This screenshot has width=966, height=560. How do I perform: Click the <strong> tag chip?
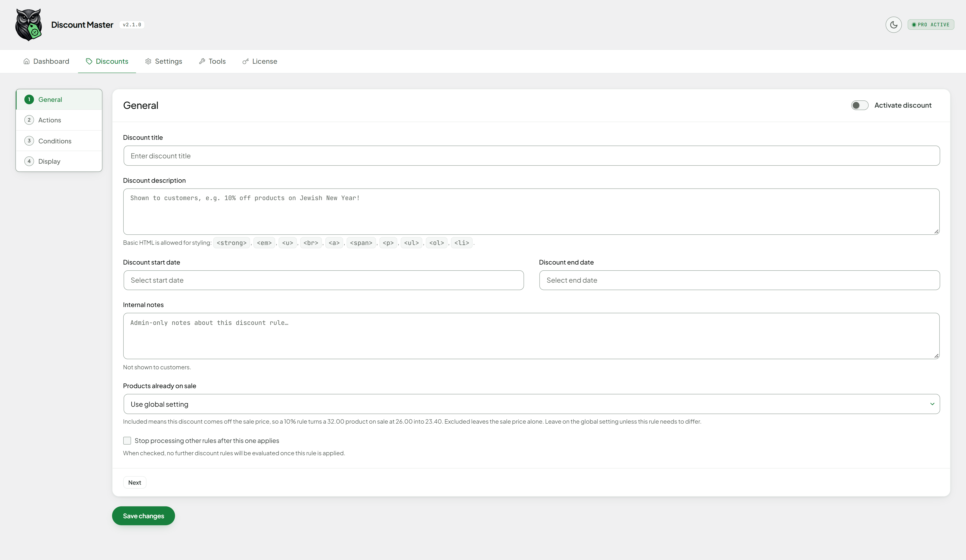click(232, 243)
